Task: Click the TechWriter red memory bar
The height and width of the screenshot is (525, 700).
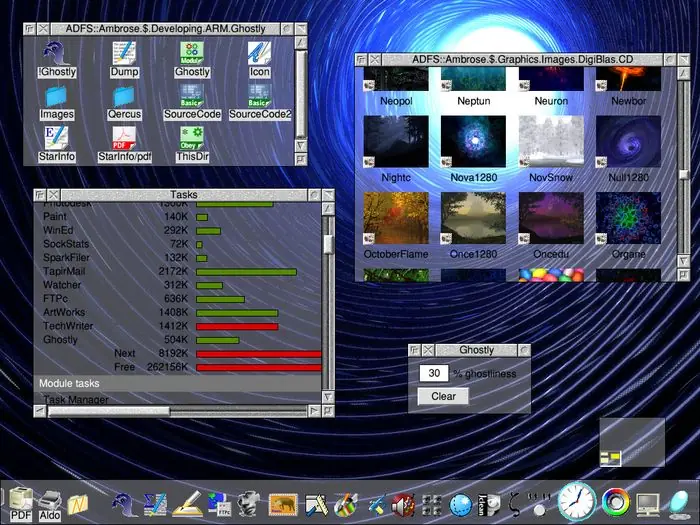Action: tap(237, 326)
